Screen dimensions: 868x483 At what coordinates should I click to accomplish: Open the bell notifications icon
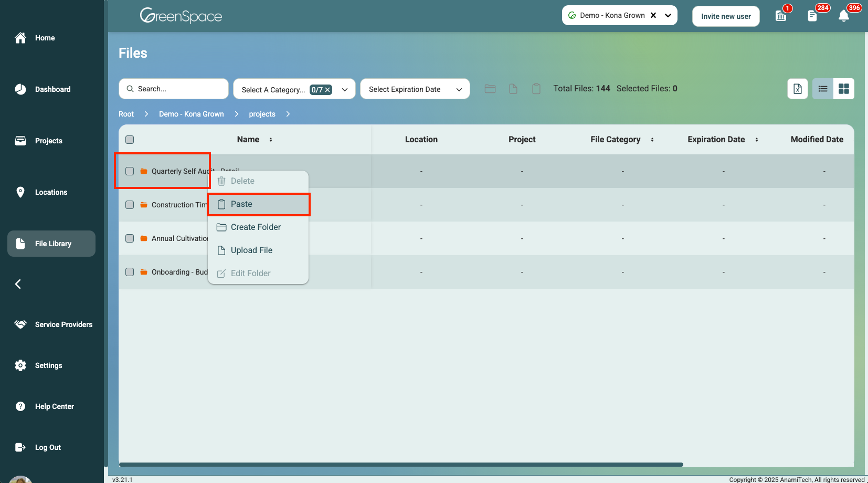pos(844,16)
